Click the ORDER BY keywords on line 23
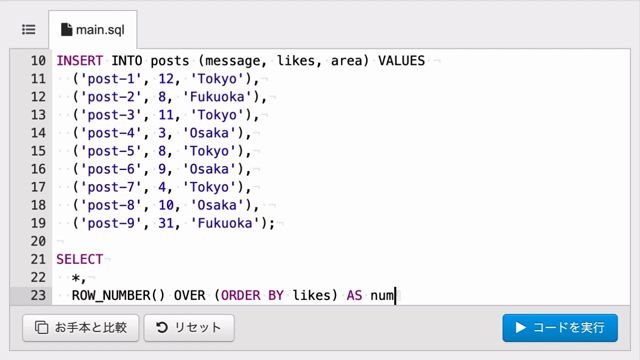The height and width of the screenshot is (360, 640). pyautogui.click(x=252, y=296)
